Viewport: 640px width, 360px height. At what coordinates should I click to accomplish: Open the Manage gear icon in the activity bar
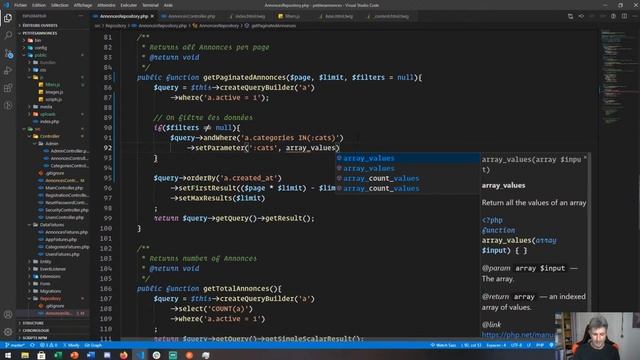[8, 332]
